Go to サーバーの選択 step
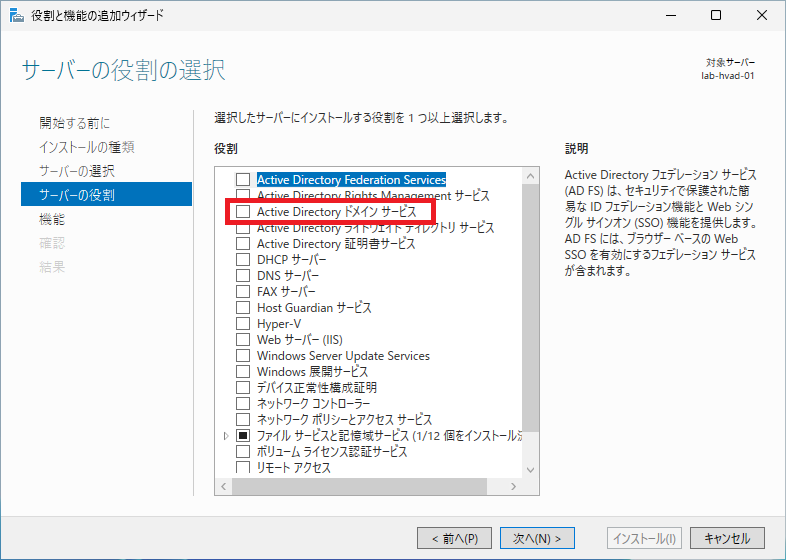The width and height of the screenshot is (786, 560). [77, 171]
